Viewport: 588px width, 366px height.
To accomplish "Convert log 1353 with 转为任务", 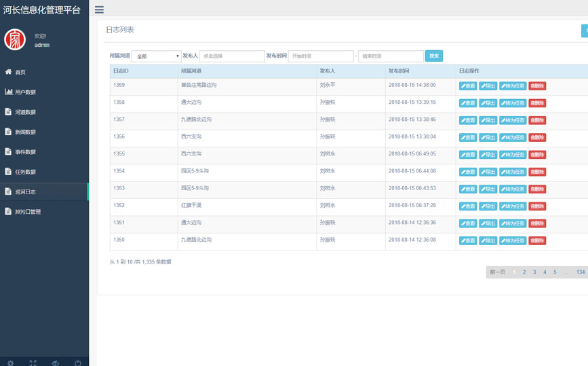I will pyautogui.click(x=513, y=189).
